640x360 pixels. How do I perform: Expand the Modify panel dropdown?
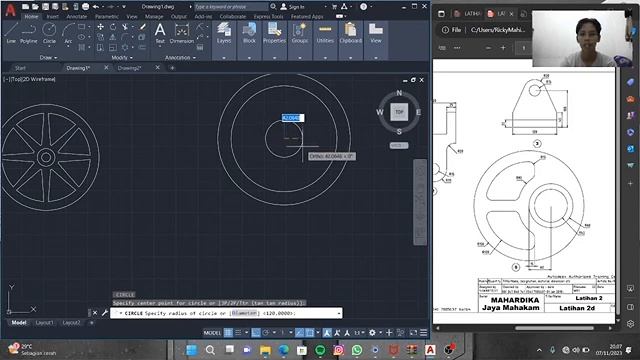(122, 58)
